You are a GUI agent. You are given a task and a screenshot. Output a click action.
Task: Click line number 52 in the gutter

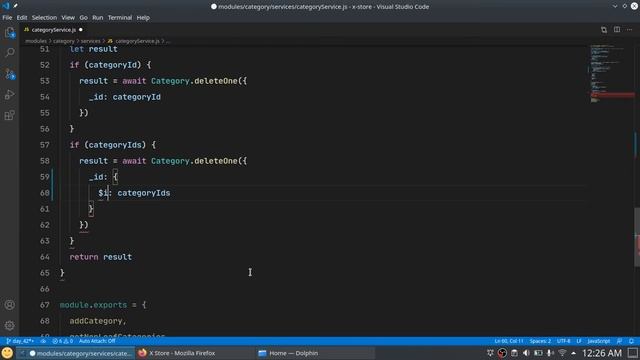pyautogui.click(x=45, y=65)
